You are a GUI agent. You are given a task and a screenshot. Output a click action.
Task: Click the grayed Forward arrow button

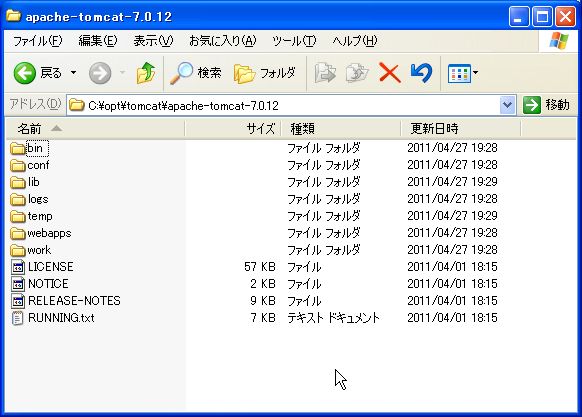coord(100,73)
